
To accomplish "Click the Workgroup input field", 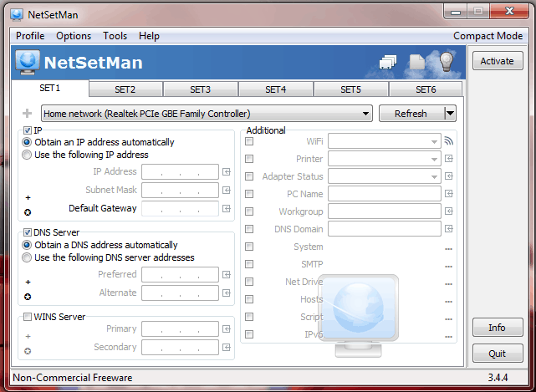I will [x=384, y=211].
